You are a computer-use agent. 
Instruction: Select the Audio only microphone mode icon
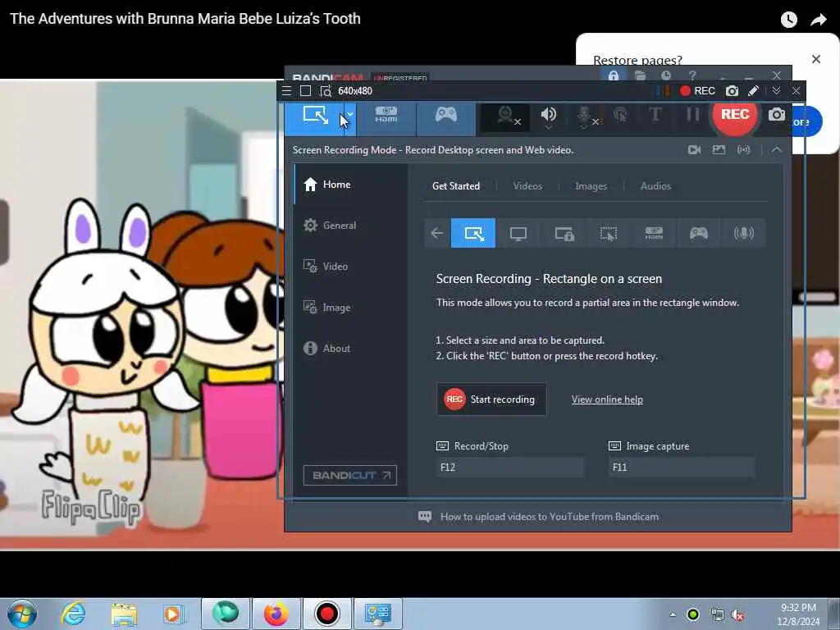click(x=743, y=233)
